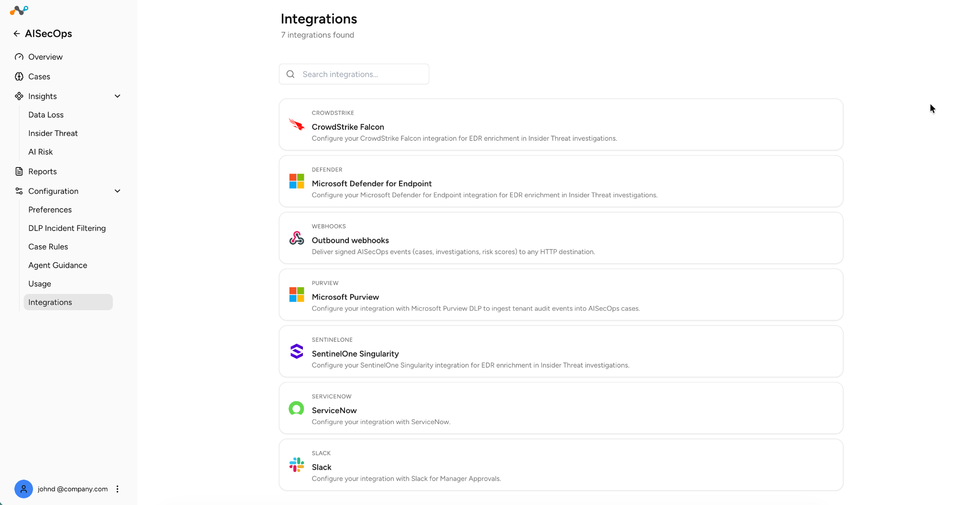Open the user options three-dot menu
This screenshot has height=505, width=980.
[x=117, y=489]
